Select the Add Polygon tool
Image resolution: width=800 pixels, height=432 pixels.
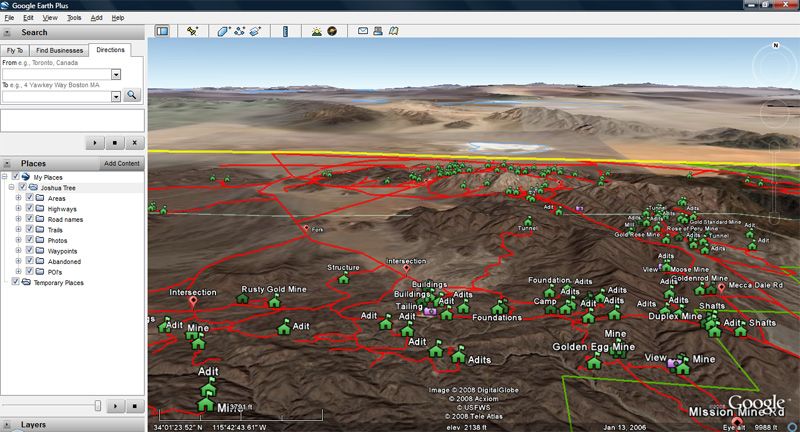point(223,31)
